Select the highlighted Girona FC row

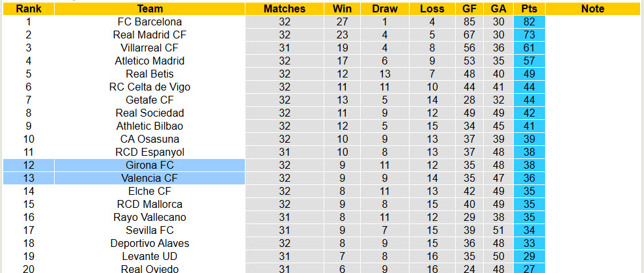[150, 165]
